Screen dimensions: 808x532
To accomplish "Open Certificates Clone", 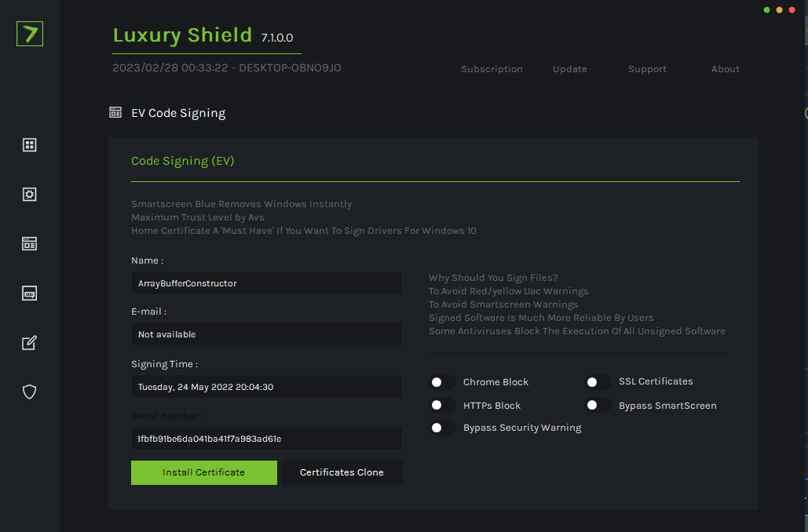I will tap(342, 472).
